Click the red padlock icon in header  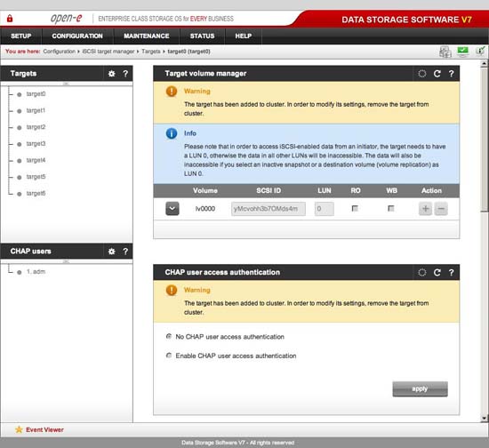pos(10,19)
